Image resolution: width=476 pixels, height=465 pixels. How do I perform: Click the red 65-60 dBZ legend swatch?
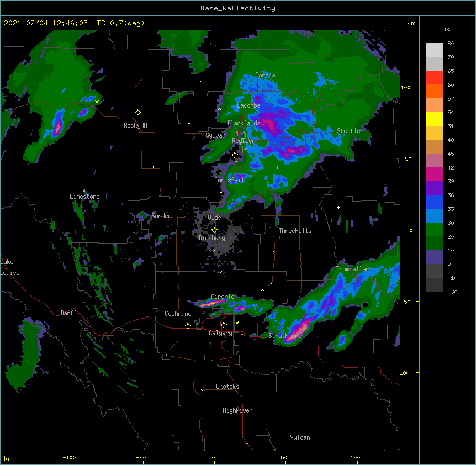(x=434, y=78)
